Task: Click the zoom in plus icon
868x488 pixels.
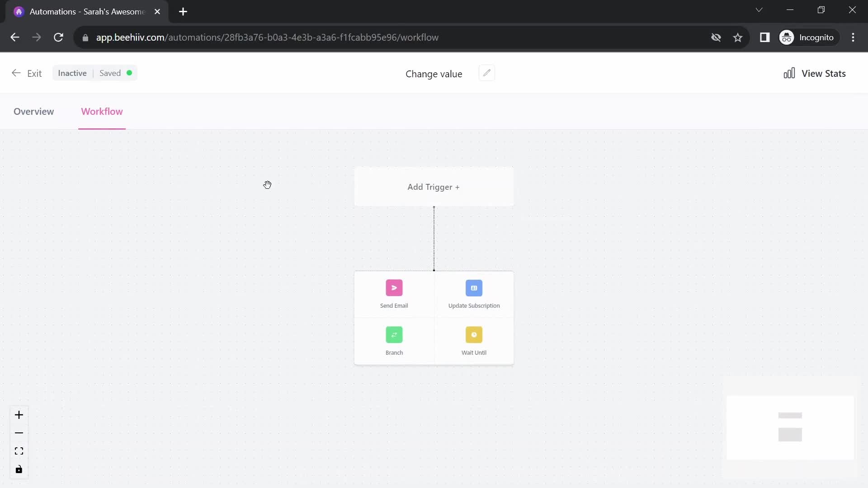Action: click(19, 415)
